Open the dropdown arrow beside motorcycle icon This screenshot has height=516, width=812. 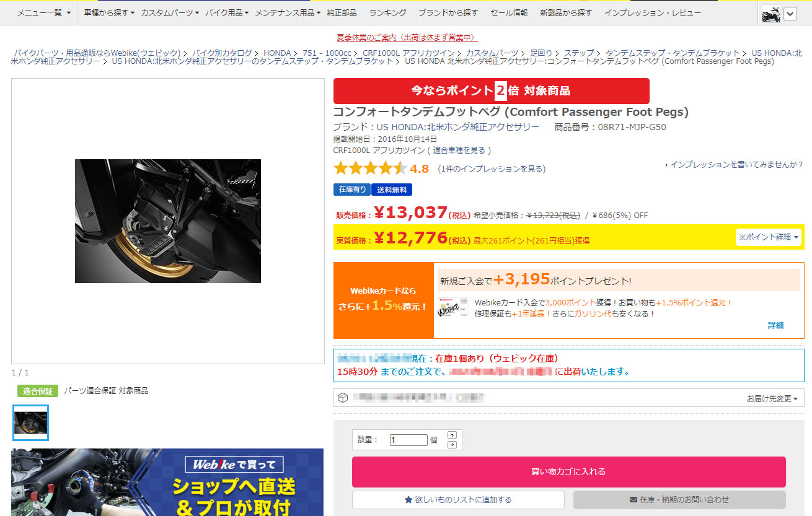tap(790, 14)
